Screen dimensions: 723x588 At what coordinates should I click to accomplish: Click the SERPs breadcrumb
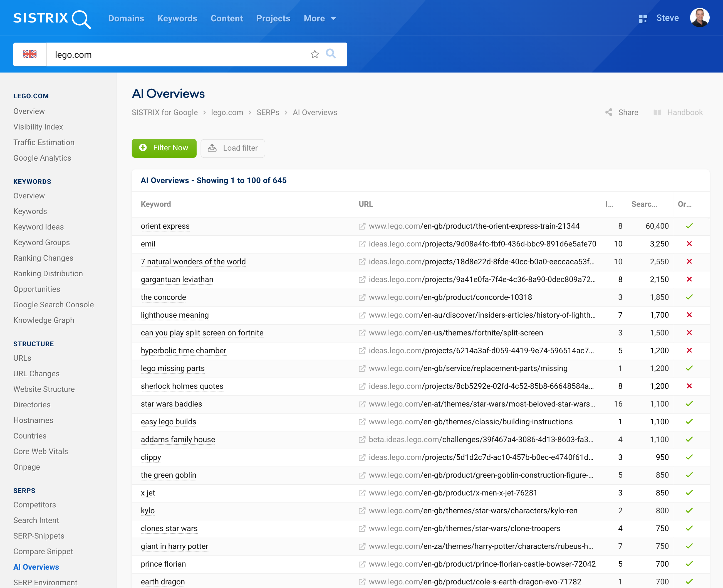(268, 113)
